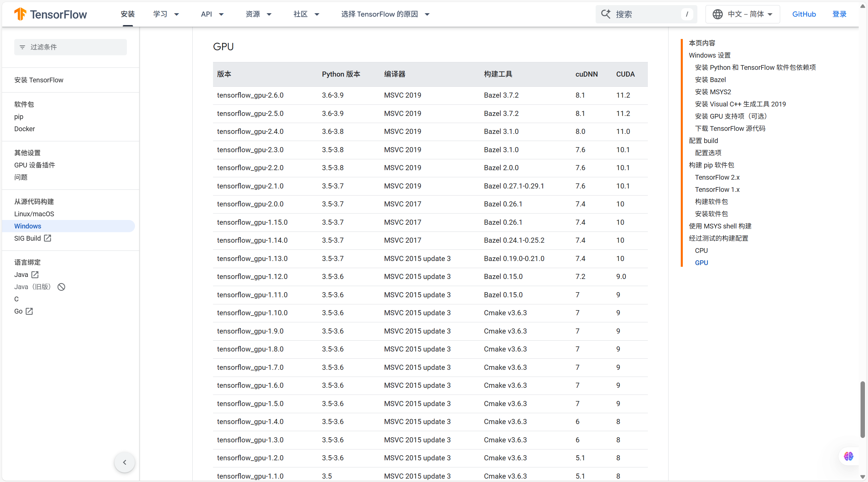Jump to 安装软件包 section
Viewport: 868px width, 482px height.
pos(711,214)
